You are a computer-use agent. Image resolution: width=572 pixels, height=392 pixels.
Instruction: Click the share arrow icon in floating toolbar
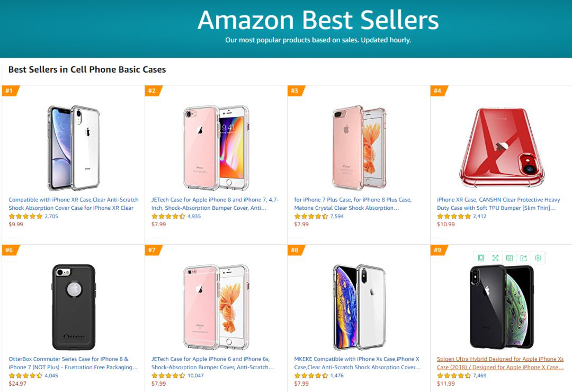pos(523,258)
